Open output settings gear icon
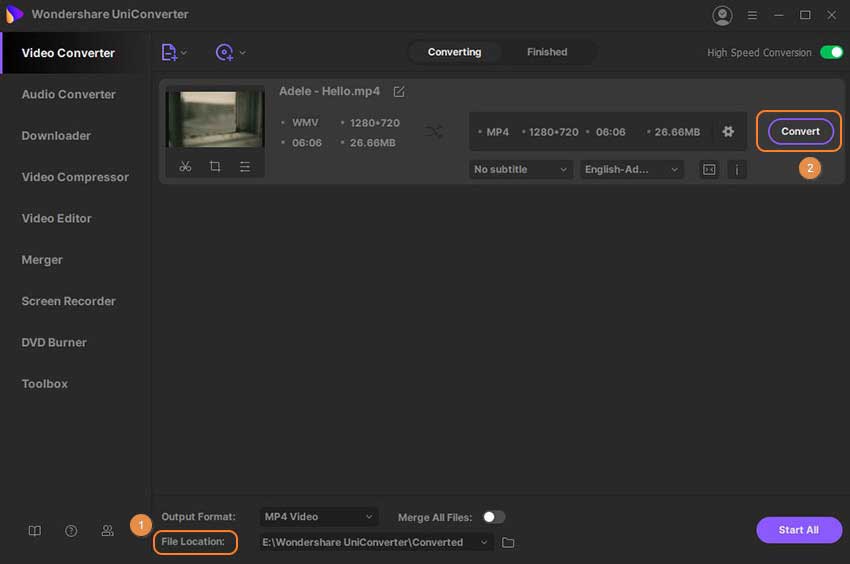This screenshot has width=850, height=564. point(728,131)
